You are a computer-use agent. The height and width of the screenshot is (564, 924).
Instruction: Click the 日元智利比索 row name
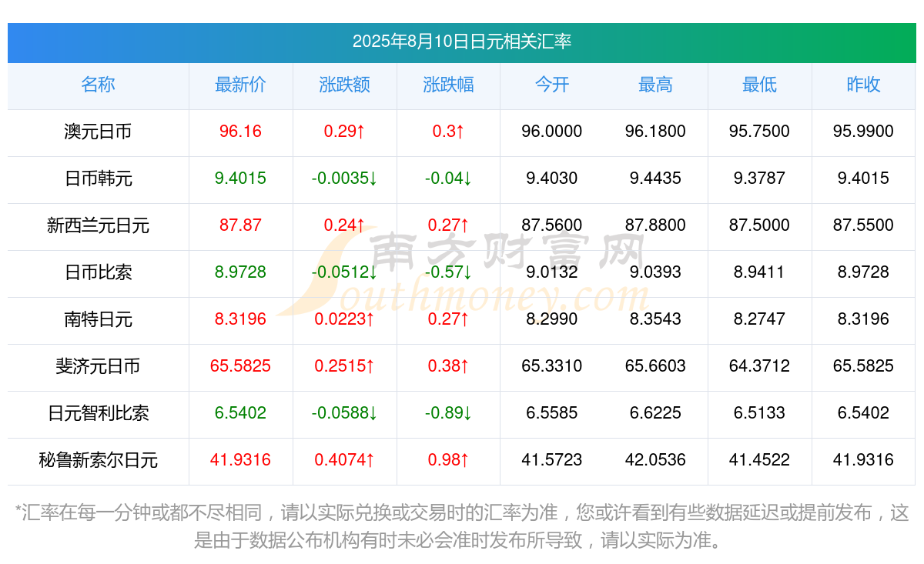click(98, 413)
